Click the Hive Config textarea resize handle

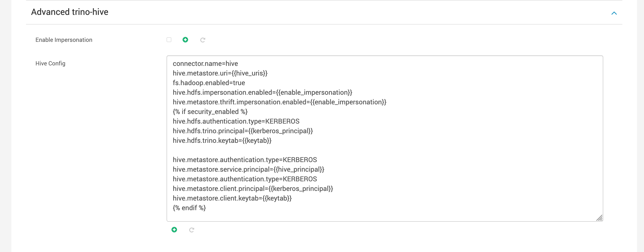coord(599,218)
